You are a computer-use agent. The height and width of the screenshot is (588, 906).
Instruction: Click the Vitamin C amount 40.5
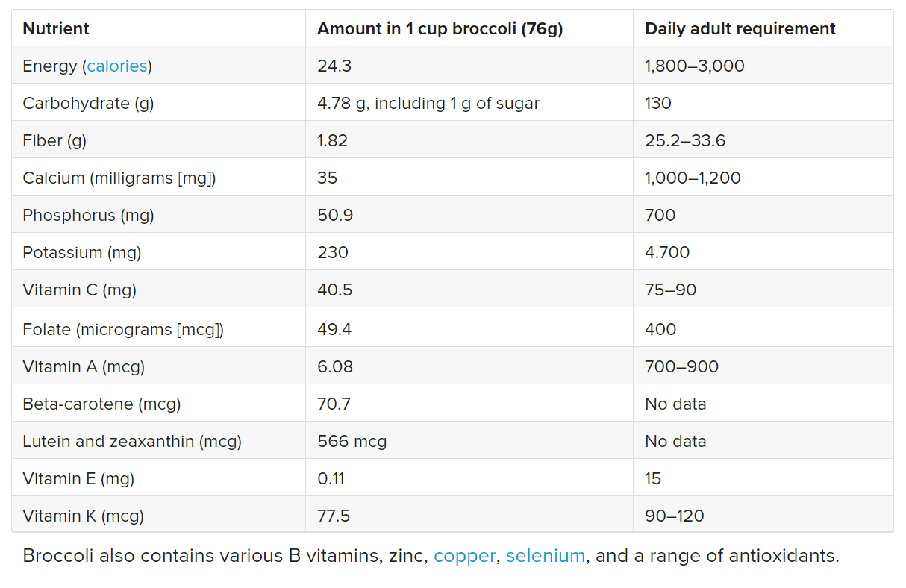pos(334,290)
